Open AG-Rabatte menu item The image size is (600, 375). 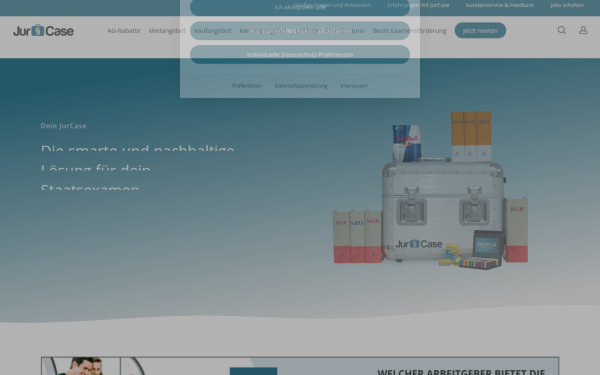click(124, 31)
